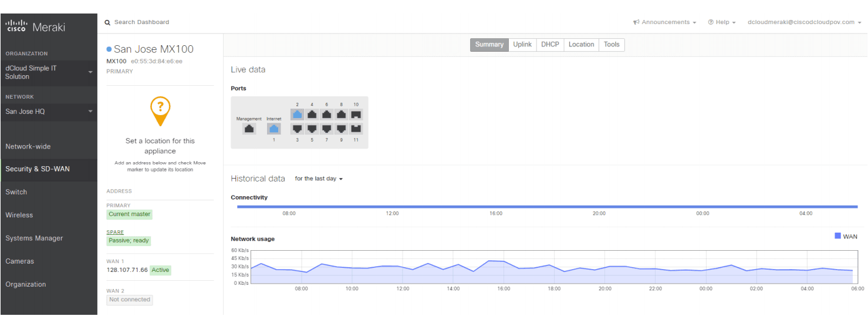868x316 pixels.
Task: Open the Switch sidebar menu
Action: tap(49, 192)
